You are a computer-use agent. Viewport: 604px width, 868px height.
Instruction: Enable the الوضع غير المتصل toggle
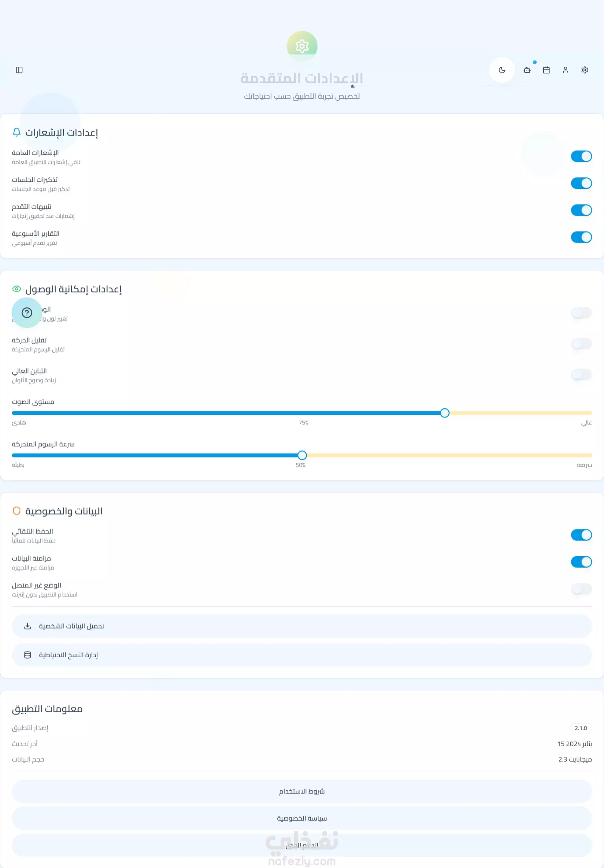click(581, 588)
